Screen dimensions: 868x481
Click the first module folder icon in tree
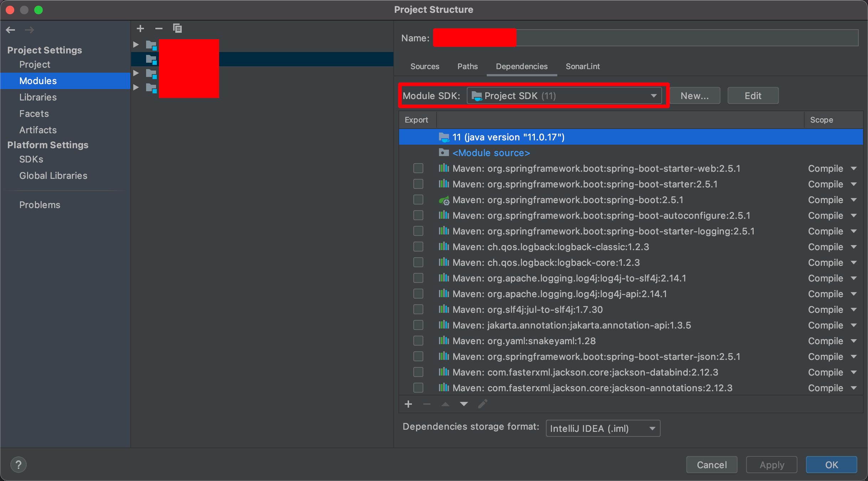[x=151, y=45]
